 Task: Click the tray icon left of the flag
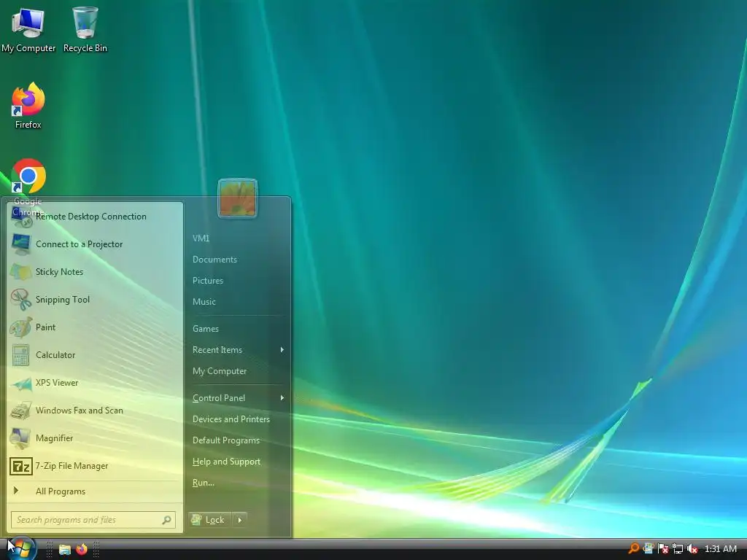click(648, 548)
